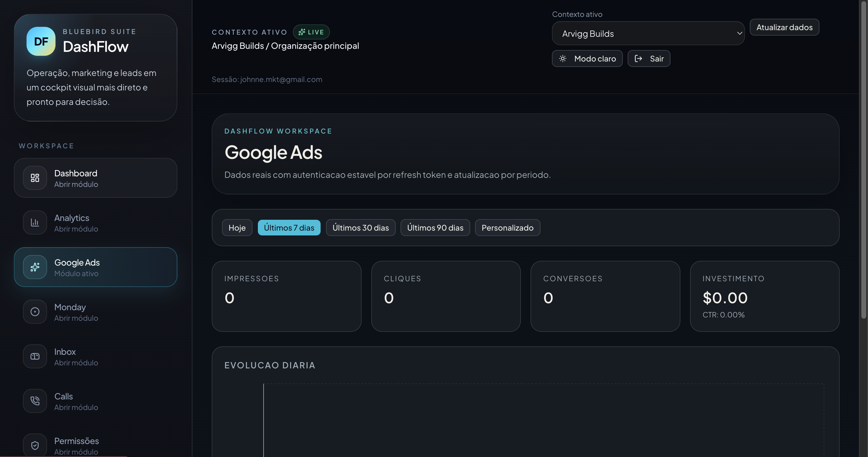The width and height of the screenshot is (868, 457).
Task: Click the BLUEBIRD SUITE label
Action: pyautogui.click(x=100, y=32)
